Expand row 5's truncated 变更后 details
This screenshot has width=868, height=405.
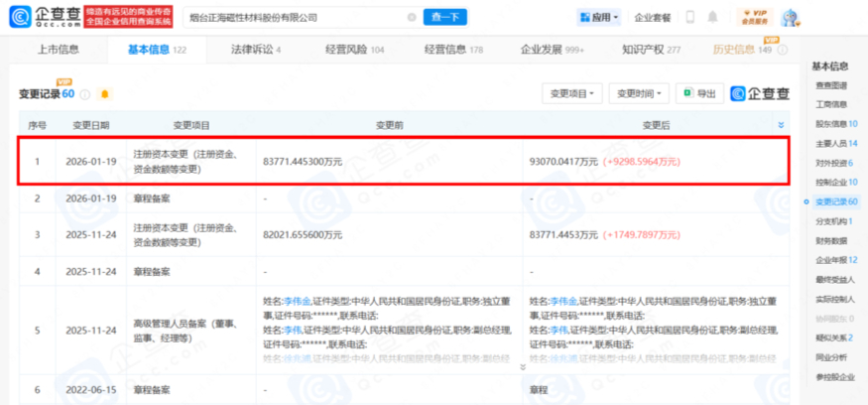pyautogui.click(x=523, y=367)
